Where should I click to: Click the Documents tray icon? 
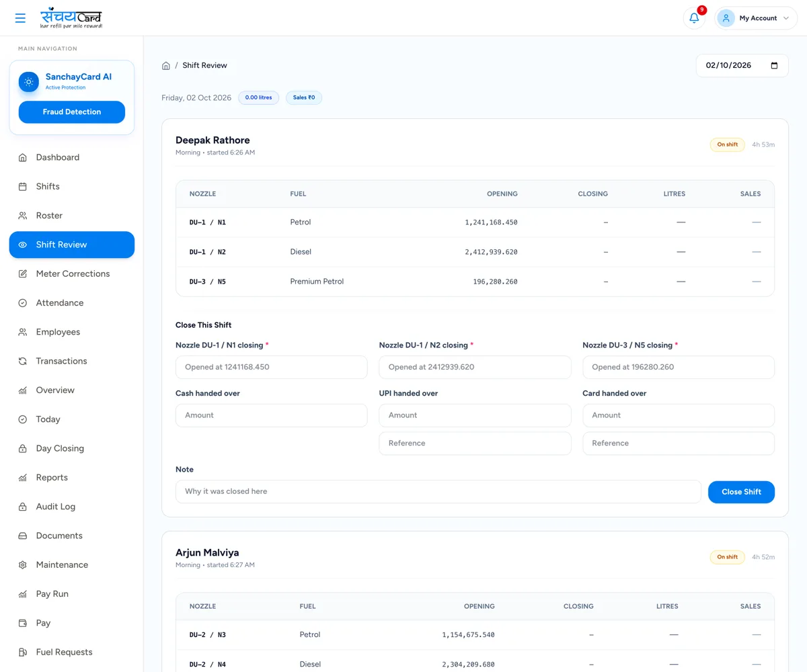[23, 536]
